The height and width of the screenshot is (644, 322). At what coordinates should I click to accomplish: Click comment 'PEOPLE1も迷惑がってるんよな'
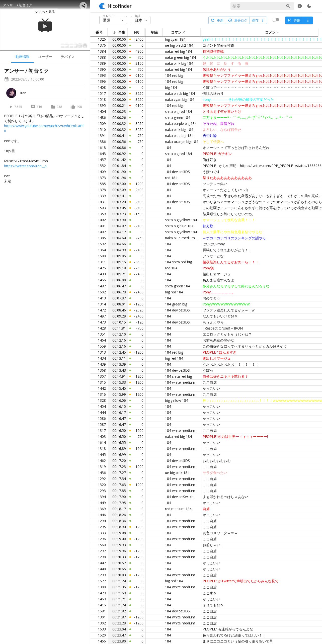(228, 629)
